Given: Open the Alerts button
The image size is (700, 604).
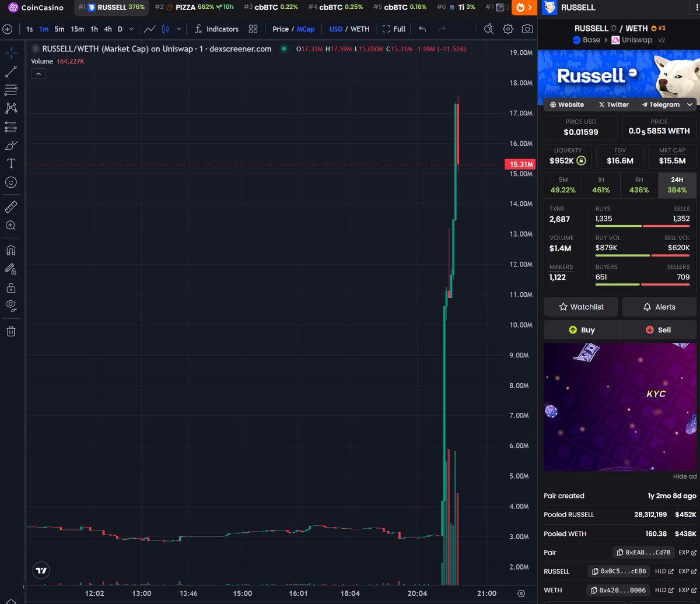Looking at the screenshot, I should [x=659, y=307].
